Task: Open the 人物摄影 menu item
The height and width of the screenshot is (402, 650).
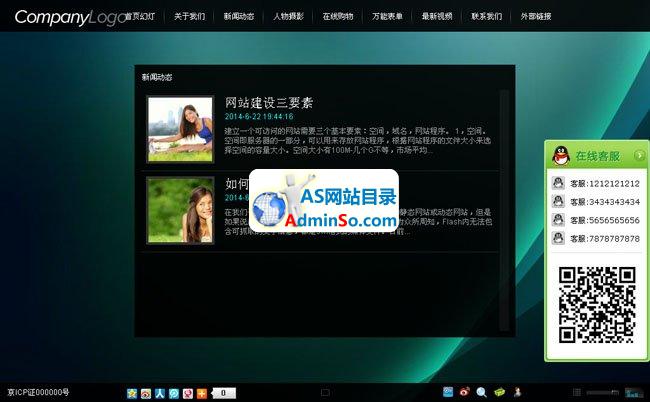Action: 289,16
